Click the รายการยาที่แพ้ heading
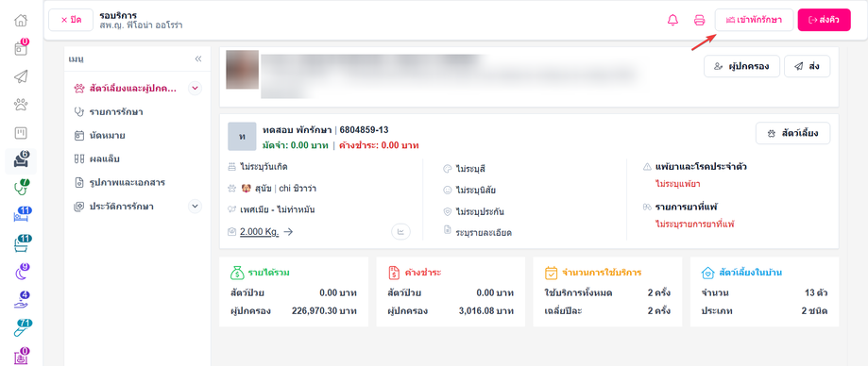The height and width of the screenshot is (366, 868). click(687, 207)
